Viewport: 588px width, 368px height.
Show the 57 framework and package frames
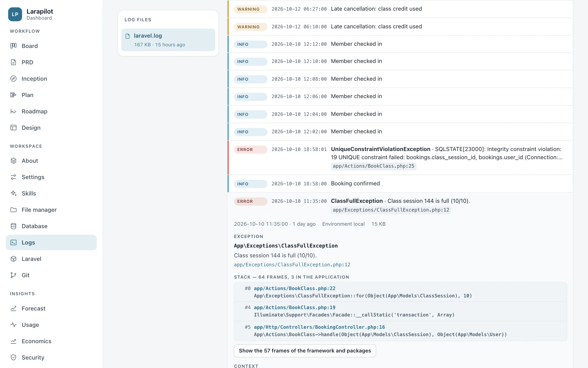point(305,351)
